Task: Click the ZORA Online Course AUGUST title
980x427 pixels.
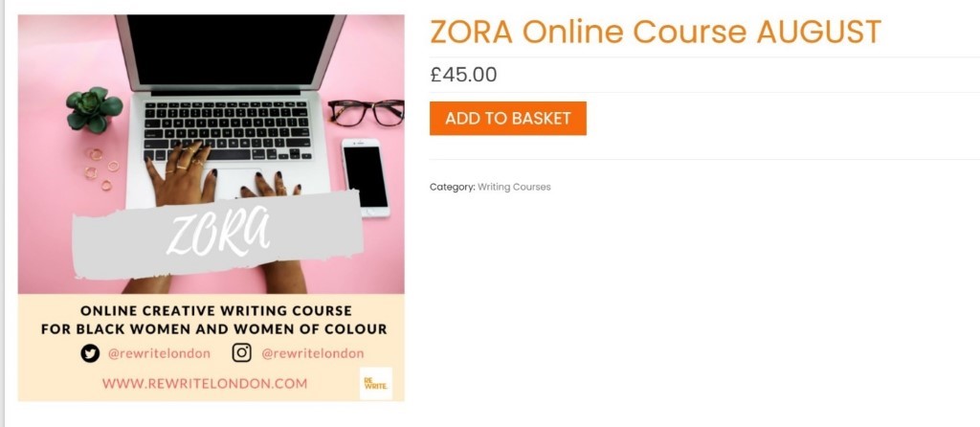Action: coord(655,32)
